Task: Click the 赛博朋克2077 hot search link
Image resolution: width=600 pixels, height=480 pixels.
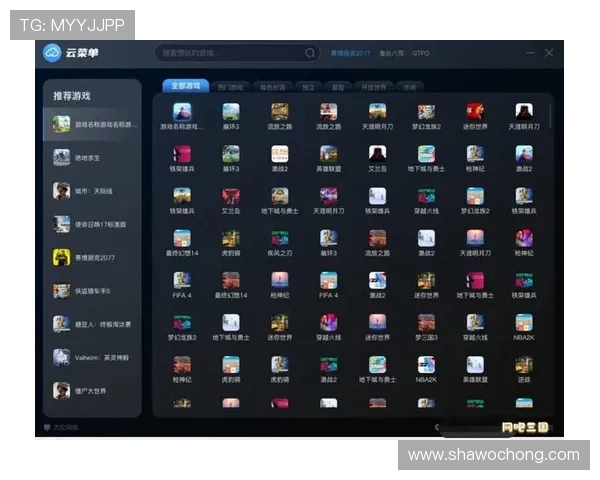Action: 350,53
